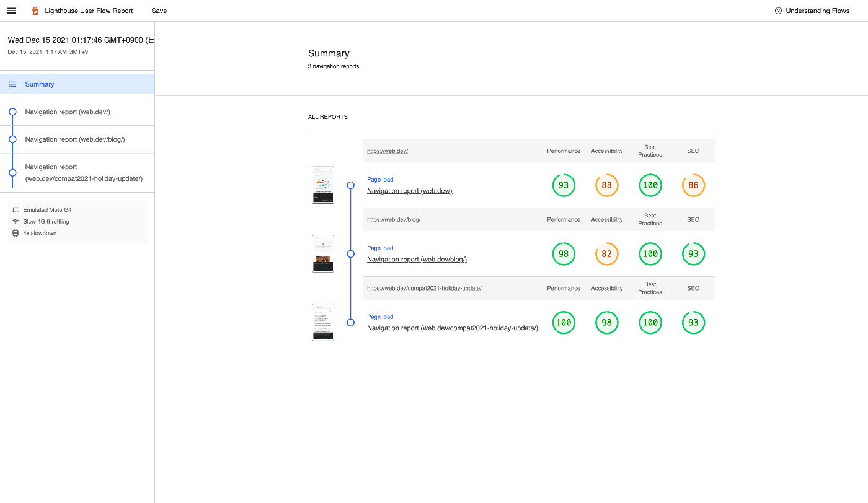This screenshot has width=868, height=503.
Task: Open main Navigation report (web.dev/compat2021-holiday-update/) link
Action: [x=453, y=328]
